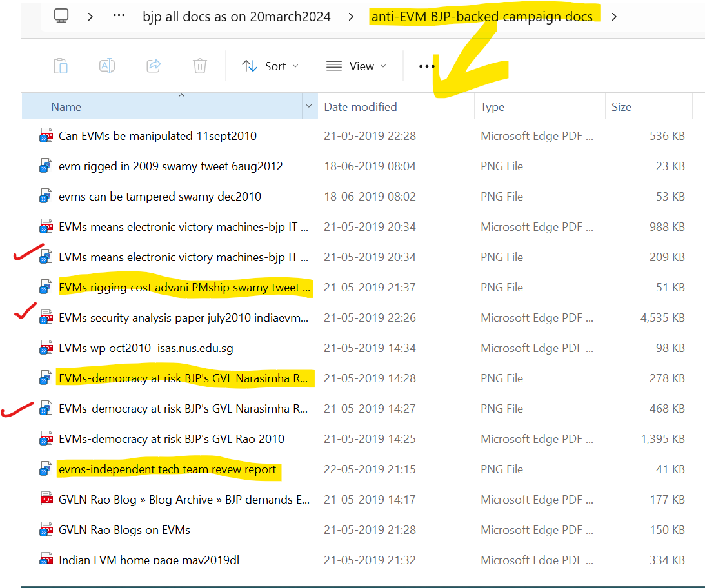The height and width of the screenshot is (588, 705).
Task: Expand chevron after anti-EVM campaign docs breadcrumb
Action: [614, 17]
